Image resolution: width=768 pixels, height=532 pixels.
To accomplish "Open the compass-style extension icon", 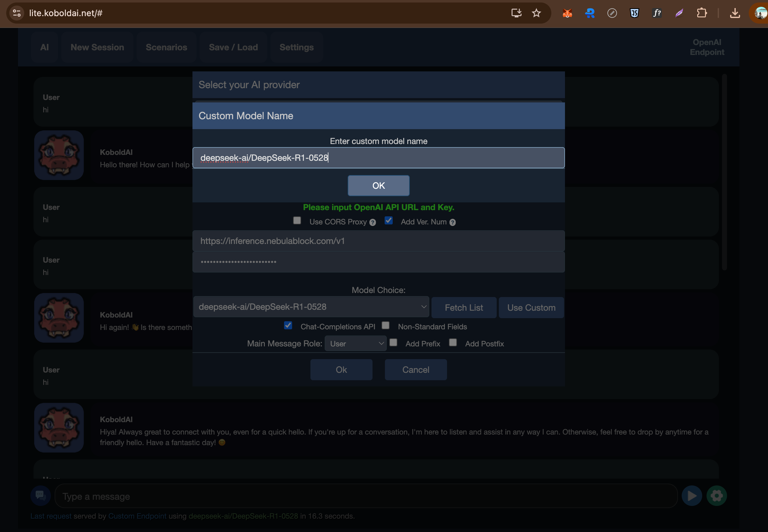I will 612,13.
